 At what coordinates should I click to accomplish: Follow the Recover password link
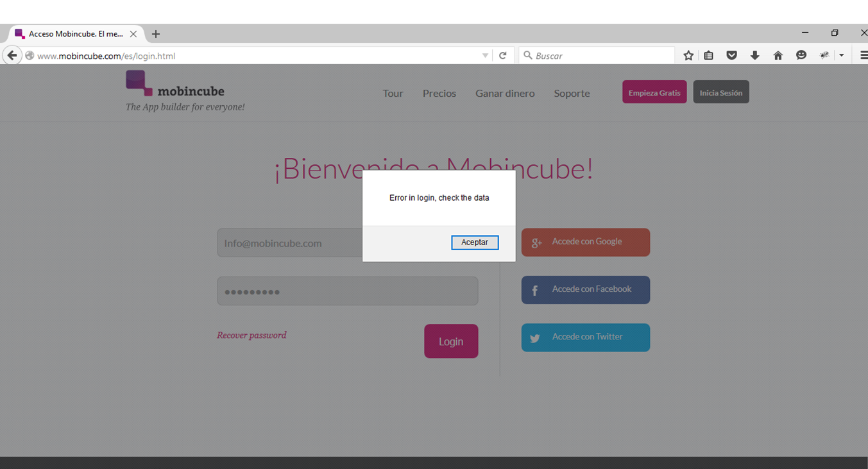click(251, 335)
